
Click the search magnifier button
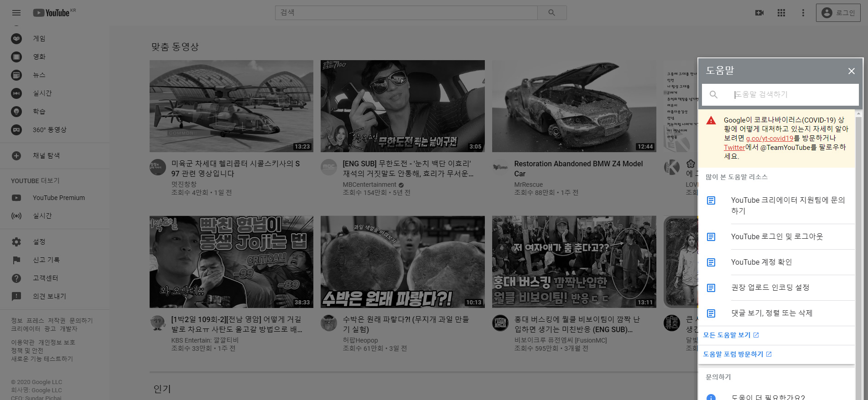click(x=552, y=13)
